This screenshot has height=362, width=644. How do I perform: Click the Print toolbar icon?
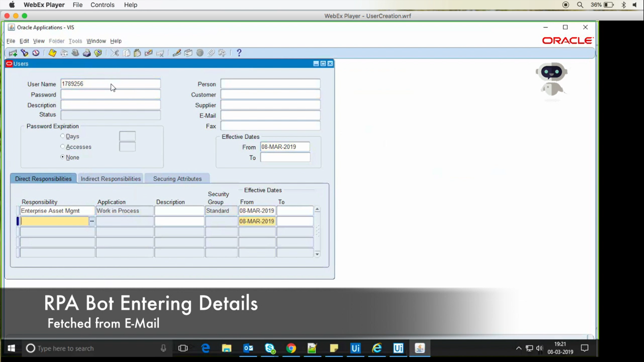coord(87,53)
